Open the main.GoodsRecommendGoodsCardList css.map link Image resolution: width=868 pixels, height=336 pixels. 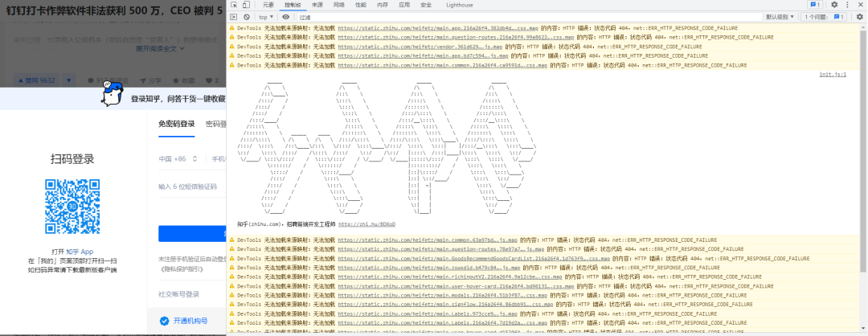[x=474, y=259]
